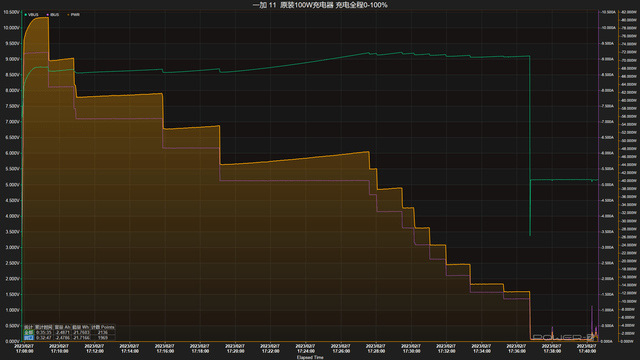This screenshot has height=360, width=640.
Task: Click the 17:20:00 time axis label
Action: tap(235, 348)
